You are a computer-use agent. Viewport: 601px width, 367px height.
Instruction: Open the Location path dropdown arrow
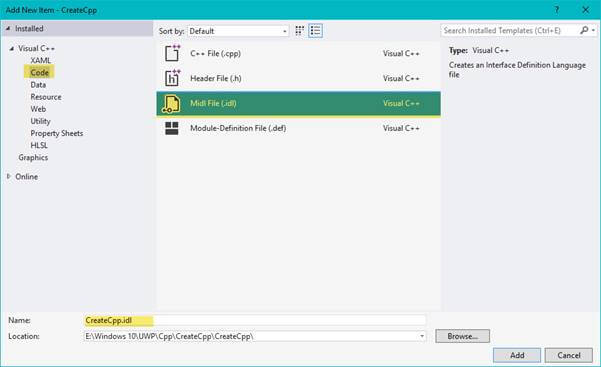422,336
